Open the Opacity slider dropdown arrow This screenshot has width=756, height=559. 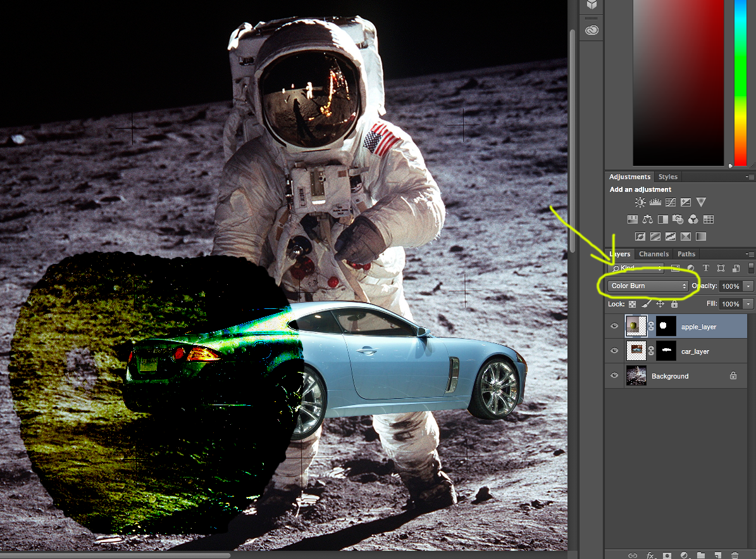(x=748, y=286)
